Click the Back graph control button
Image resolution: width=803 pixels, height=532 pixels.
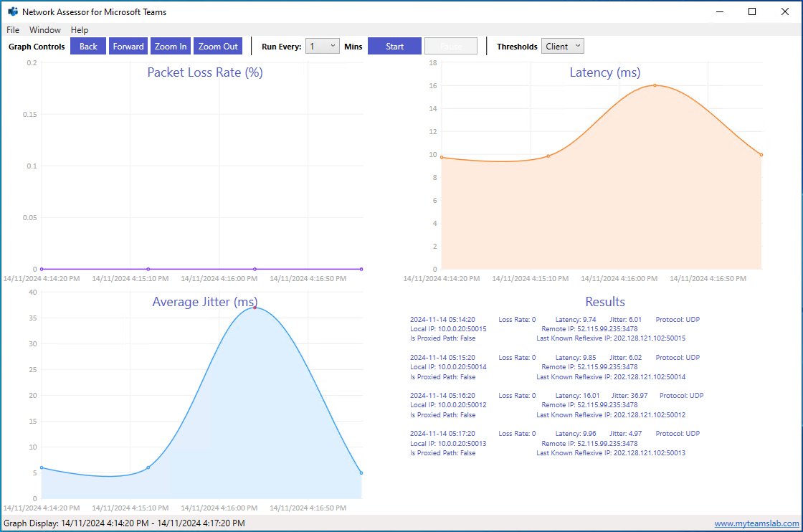click(88, 46)
